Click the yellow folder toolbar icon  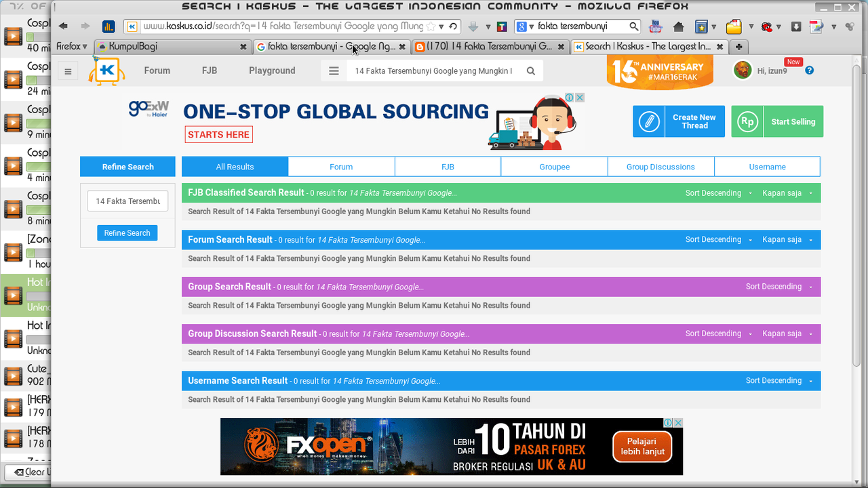734,27
